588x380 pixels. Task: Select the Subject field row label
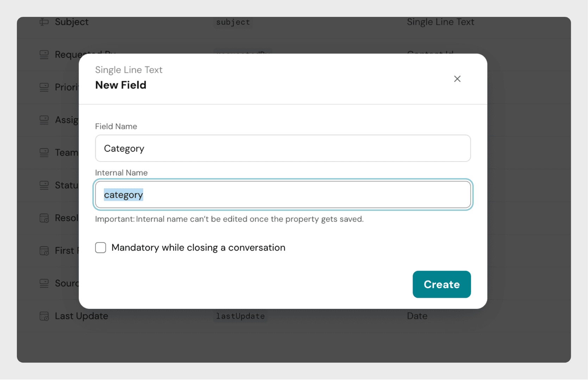pyautogui.click(x=71, y=22)
